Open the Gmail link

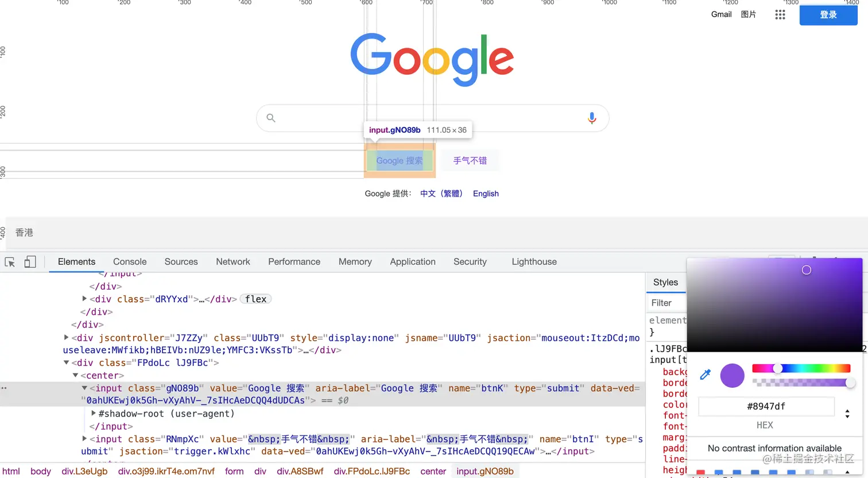pyautogui.click(x=721, y=14)
